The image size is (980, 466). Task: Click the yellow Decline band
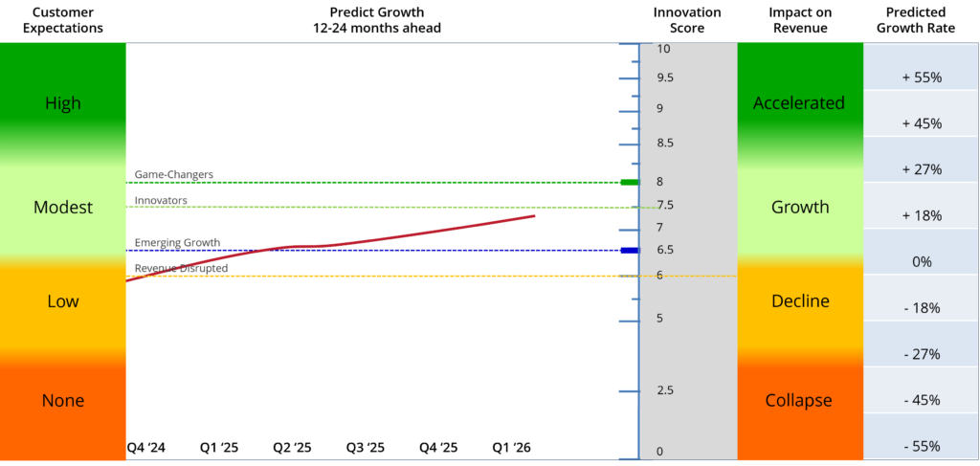(799, 301)
